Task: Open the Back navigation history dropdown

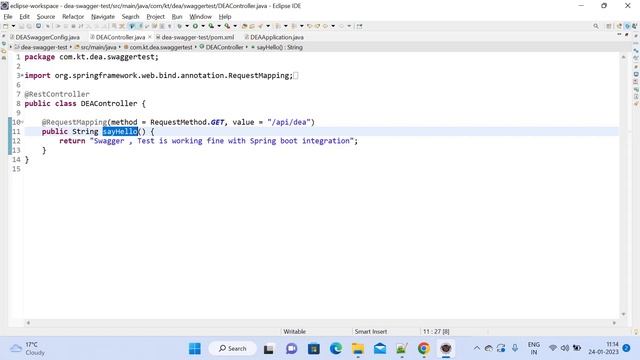Action: tap(333, 26)
